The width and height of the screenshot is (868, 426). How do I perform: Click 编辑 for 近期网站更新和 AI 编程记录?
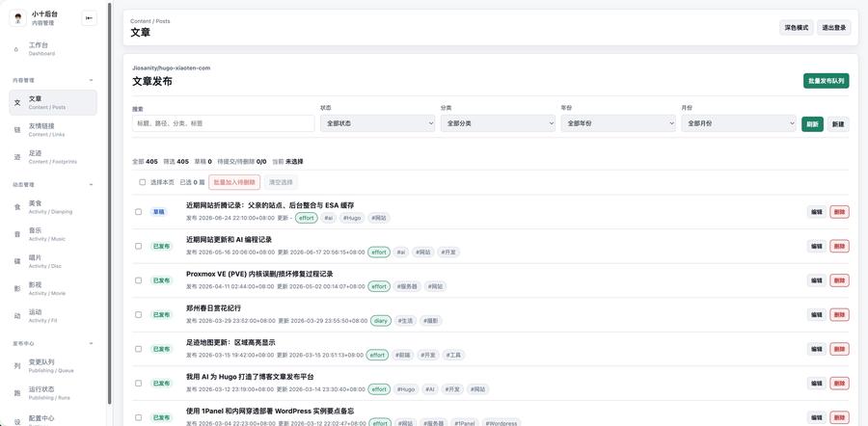click(x=817, y=246)
